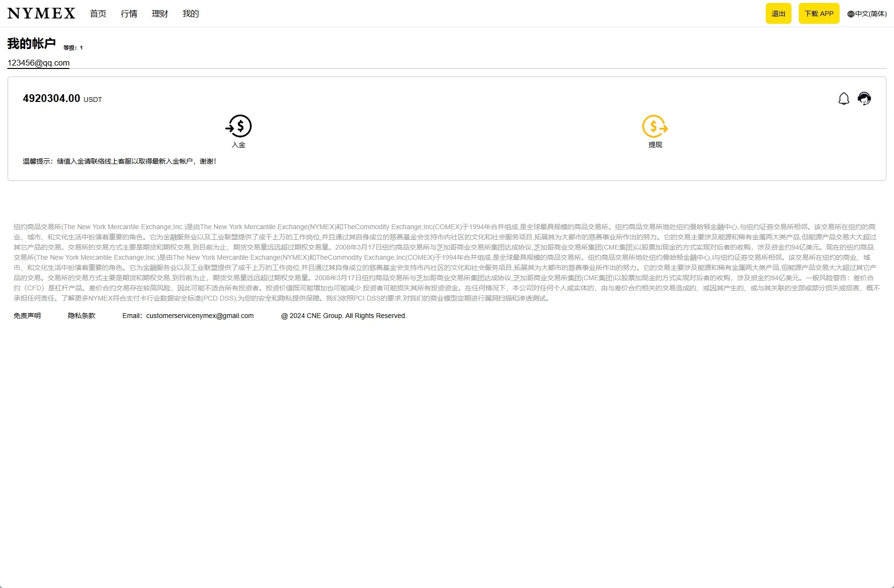
Task: Click the 退出 logout button
Action: point(778,13)
